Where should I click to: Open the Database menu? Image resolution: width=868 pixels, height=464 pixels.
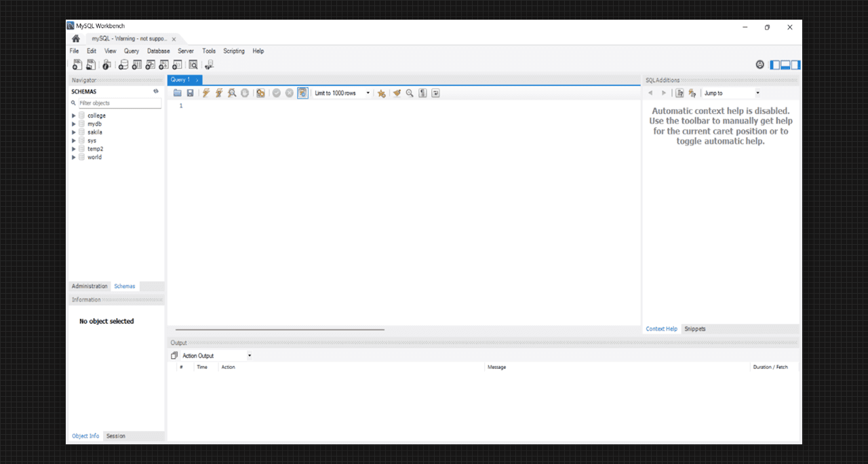tap(158, 51)
